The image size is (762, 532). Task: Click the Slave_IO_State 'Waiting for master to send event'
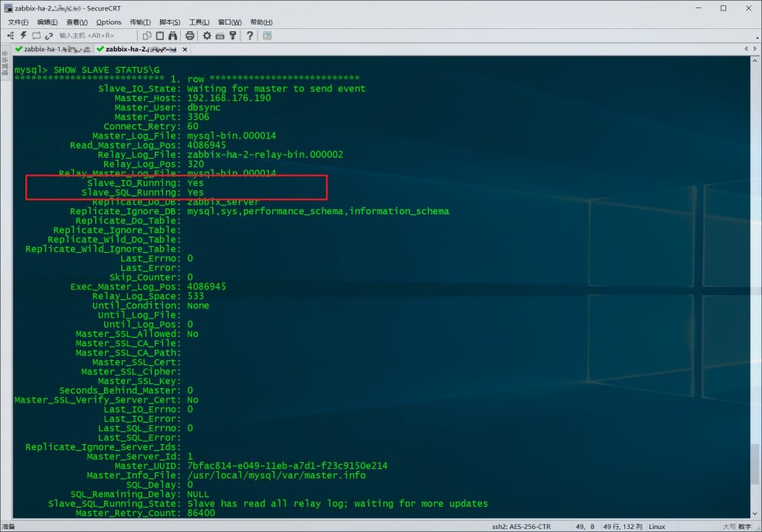coord(276,89)
